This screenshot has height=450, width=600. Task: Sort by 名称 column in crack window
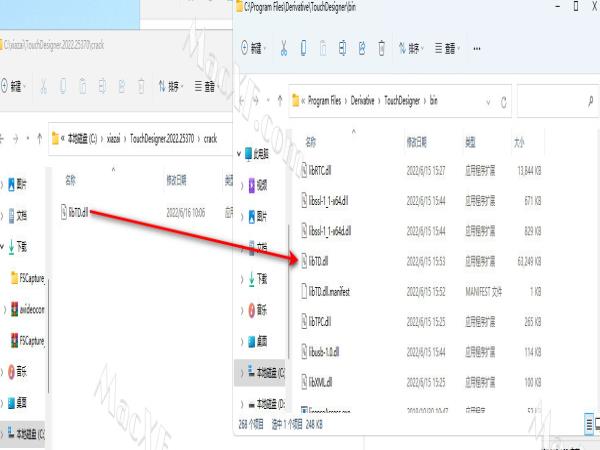(x=70, y=180)
